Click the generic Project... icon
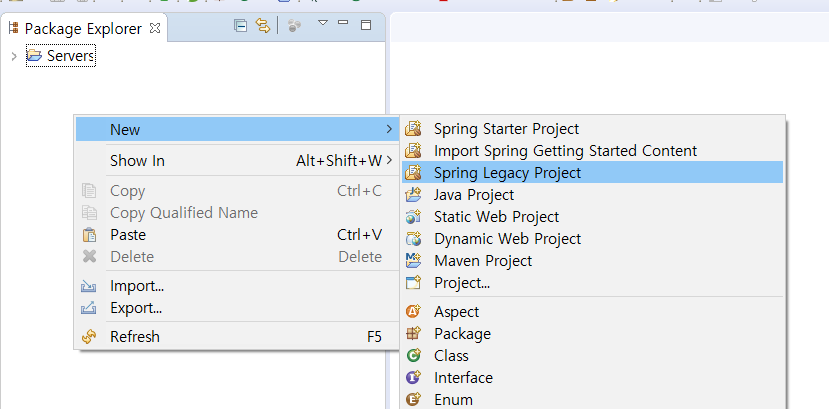Screen dimensions: 829x409 [413, 283]
